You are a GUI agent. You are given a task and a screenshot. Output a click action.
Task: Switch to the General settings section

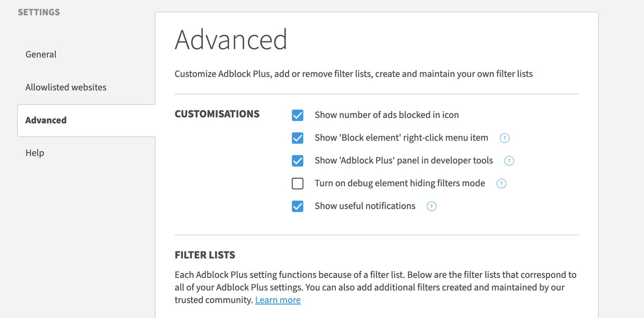tap(41, 54)
